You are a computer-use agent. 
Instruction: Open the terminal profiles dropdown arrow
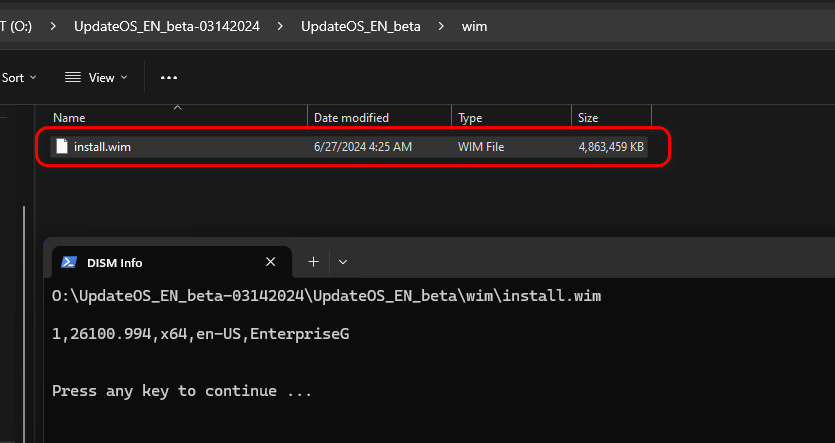(343, 262)
